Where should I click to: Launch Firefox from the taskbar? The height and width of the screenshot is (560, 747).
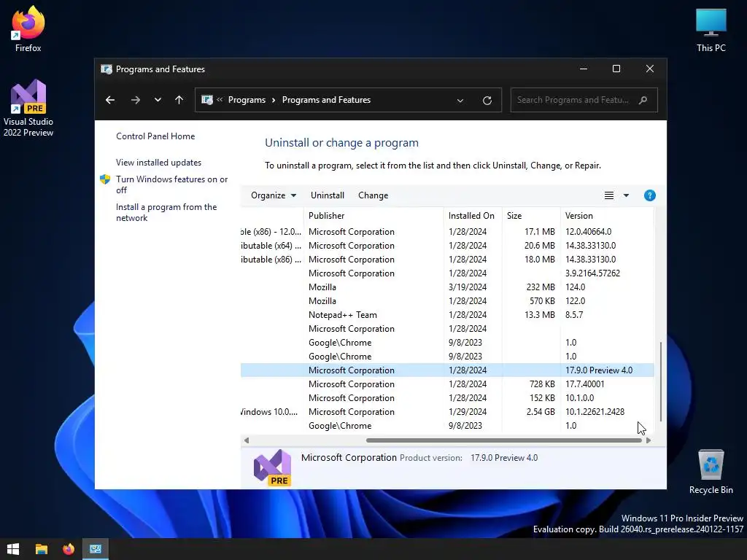coord(69,549)
